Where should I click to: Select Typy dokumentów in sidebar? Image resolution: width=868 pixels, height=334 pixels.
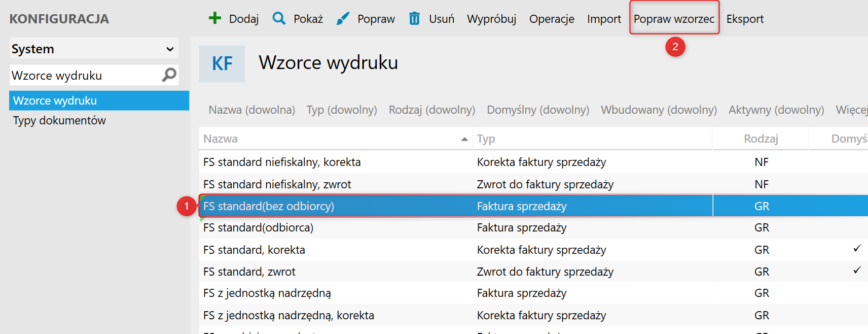(59, 120)
